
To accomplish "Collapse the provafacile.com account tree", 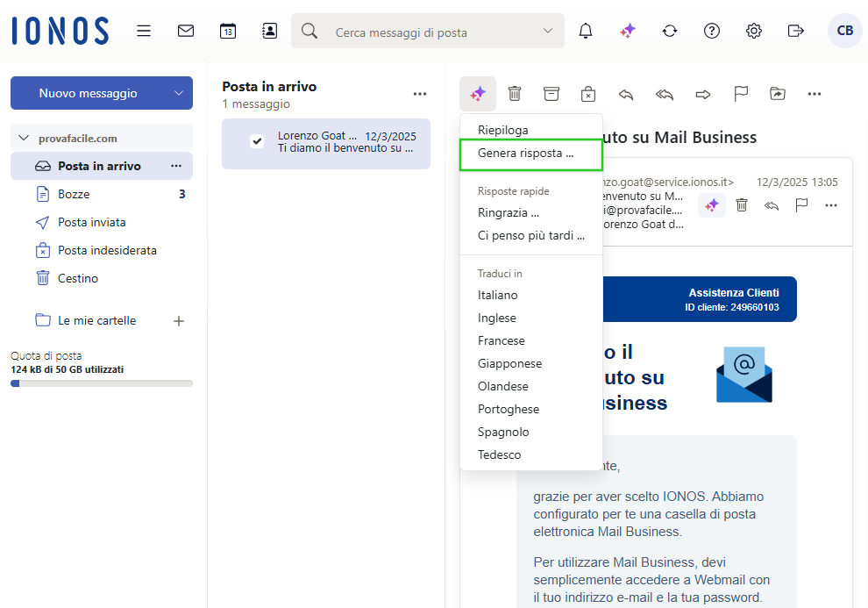I will (24, 138).
